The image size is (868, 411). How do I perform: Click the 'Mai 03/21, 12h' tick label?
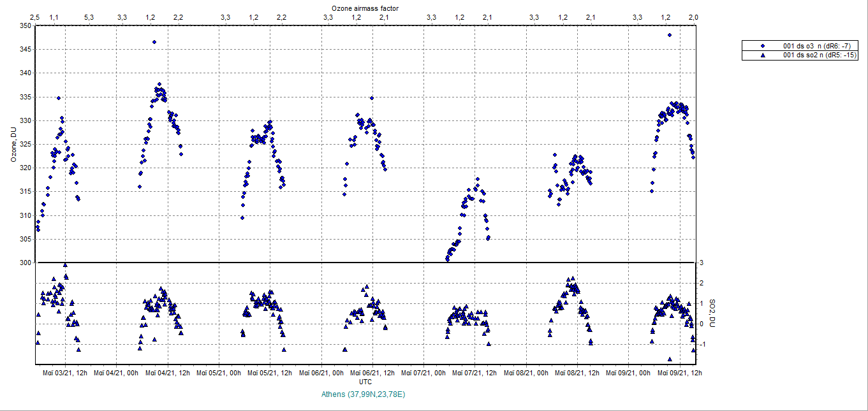tap(64, 373)
